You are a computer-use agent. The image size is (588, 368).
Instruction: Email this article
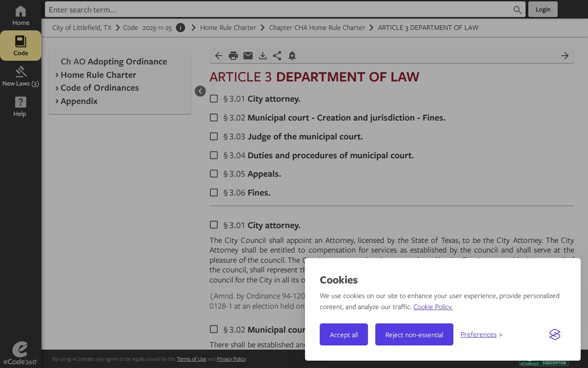pyautogui.click(x=248, y=56)
